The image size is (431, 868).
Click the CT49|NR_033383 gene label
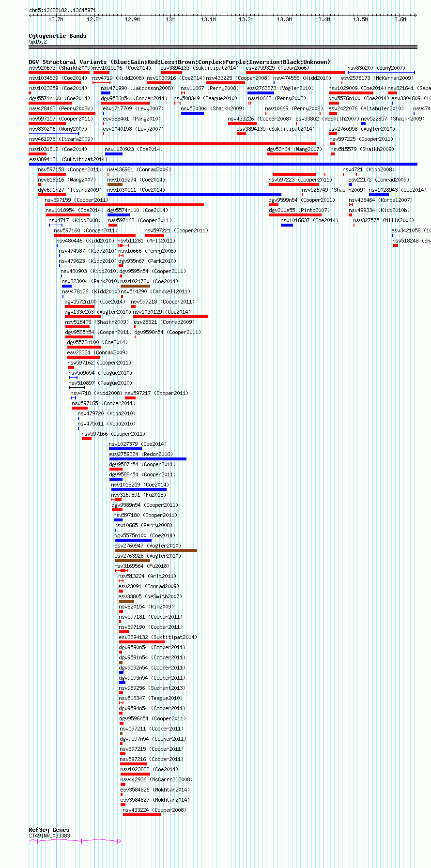[x=49, y=836]
